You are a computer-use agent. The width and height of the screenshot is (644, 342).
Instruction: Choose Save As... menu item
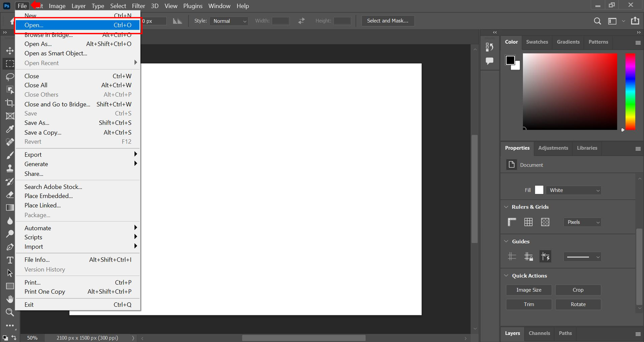coord(77,123)
